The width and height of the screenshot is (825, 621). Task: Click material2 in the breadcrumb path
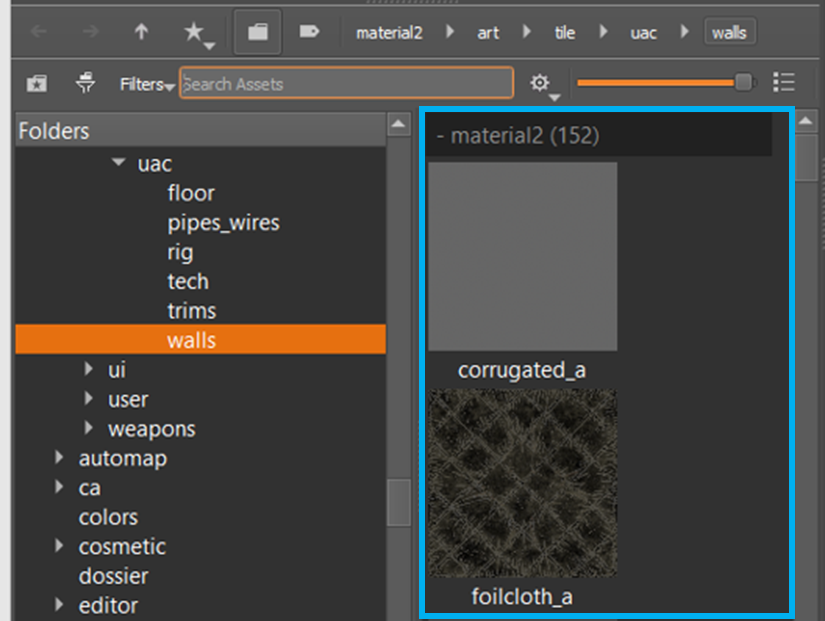point(389,33)
